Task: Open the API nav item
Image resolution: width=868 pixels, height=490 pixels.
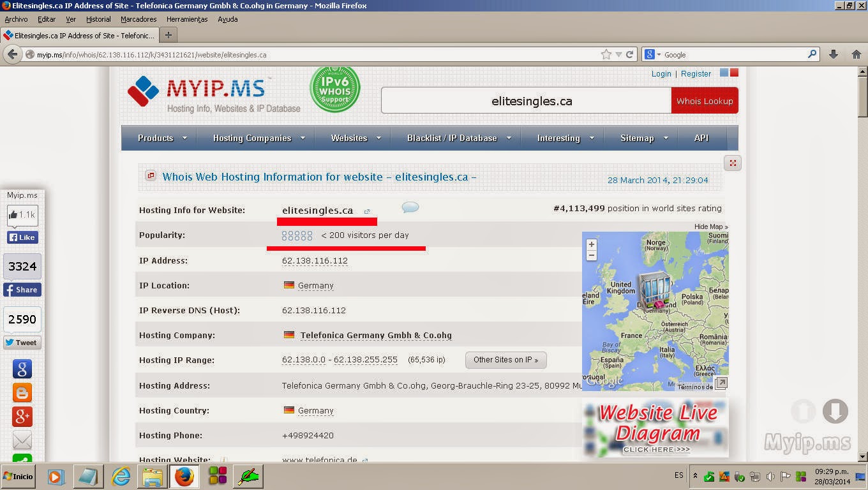Action: coord(701,138)
